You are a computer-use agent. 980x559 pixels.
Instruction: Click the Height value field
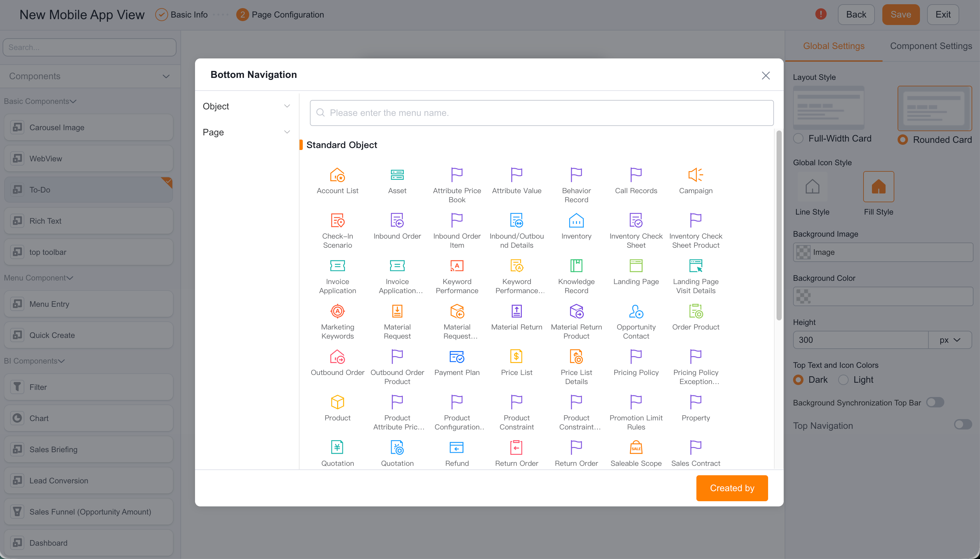pos(860,340)
